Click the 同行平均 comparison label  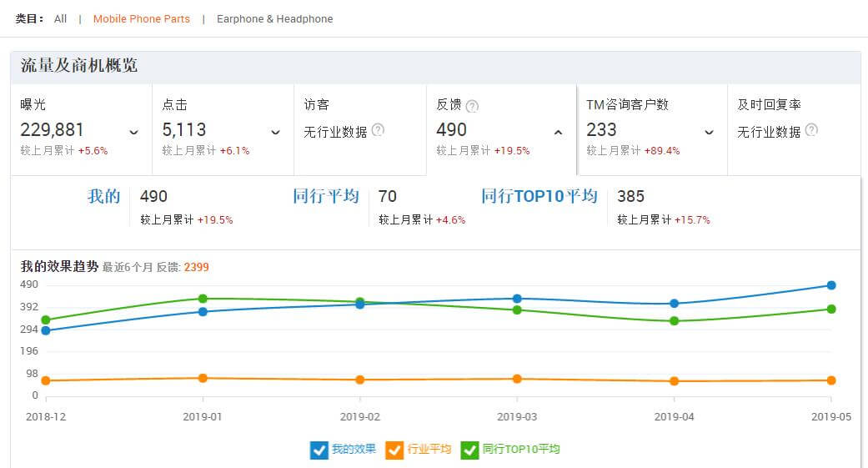[x=325, y=196]
